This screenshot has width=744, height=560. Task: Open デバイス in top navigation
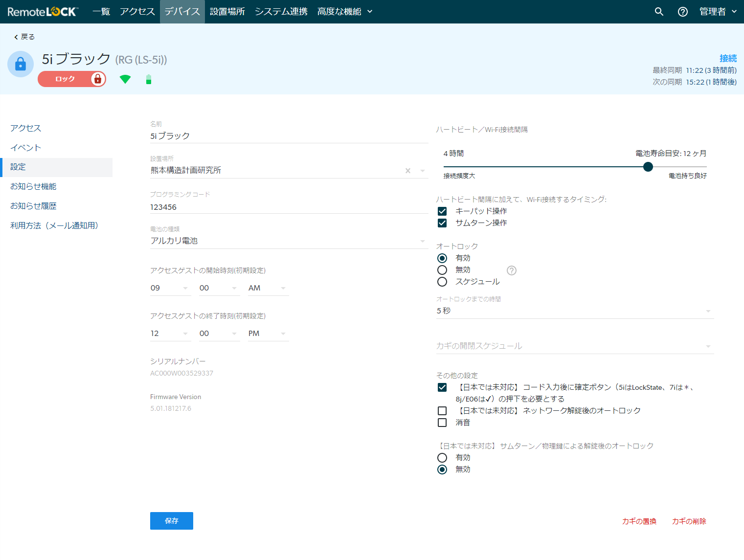(182, 12)
